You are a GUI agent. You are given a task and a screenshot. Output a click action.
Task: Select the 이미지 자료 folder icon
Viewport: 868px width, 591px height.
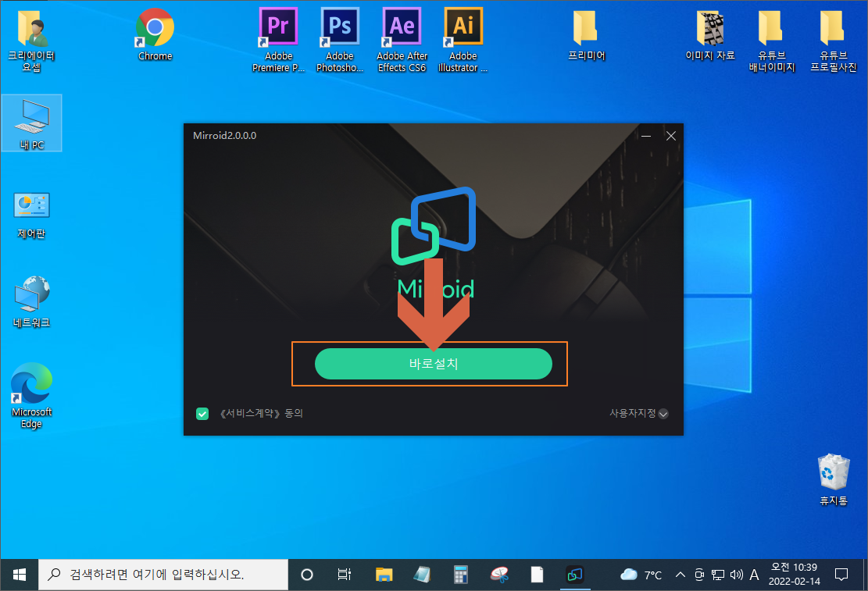point(710,35)
